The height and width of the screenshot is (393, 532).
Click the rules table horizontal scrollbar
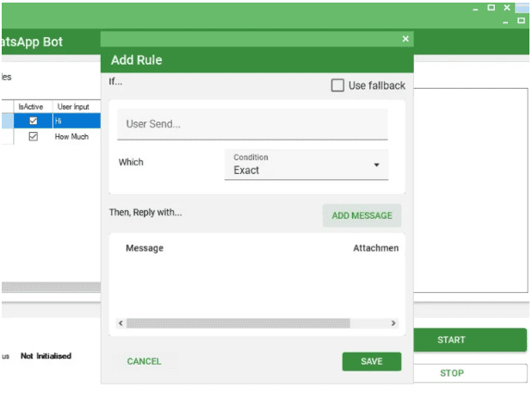click(52, 287)
